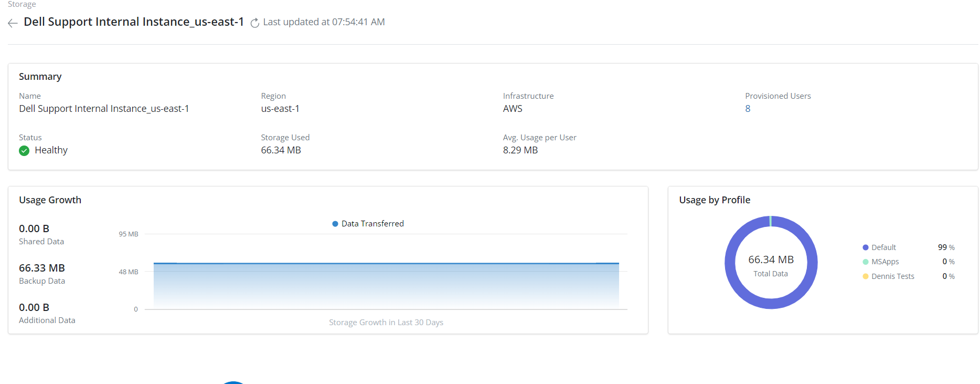Click the purple Default profile legend dot

click(866, 247)
